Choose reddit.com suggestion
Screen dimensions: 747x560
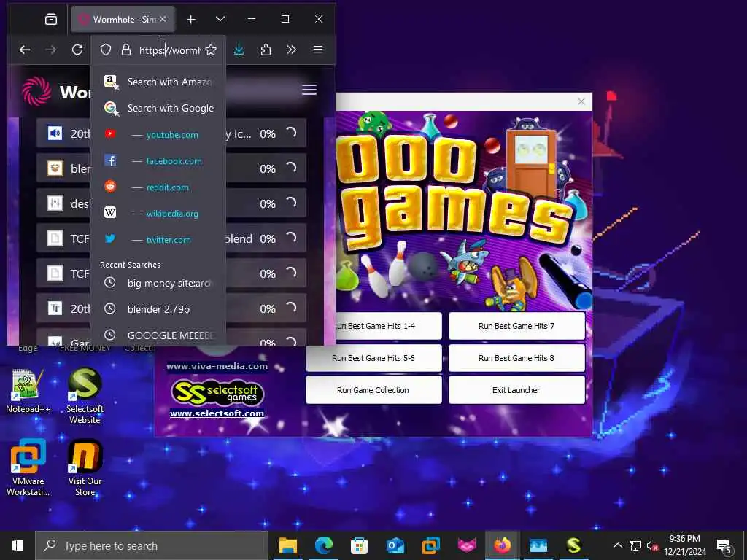coord(158,187)
